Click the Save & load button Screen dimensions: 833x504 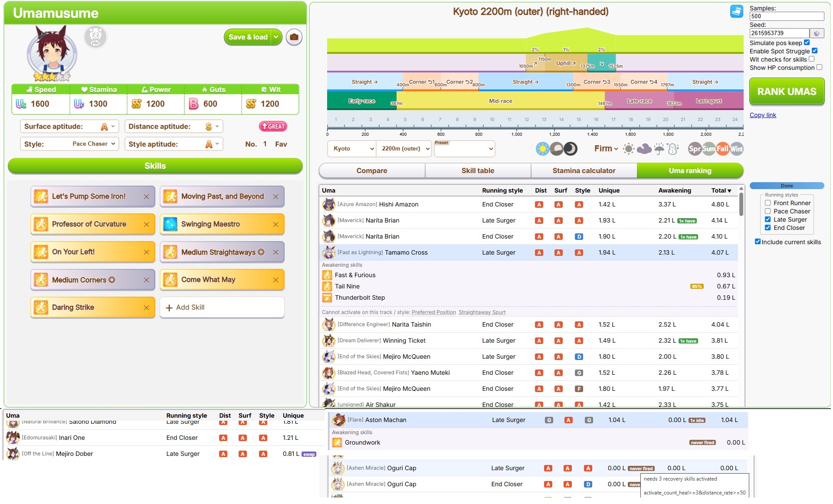pos(248,37)
